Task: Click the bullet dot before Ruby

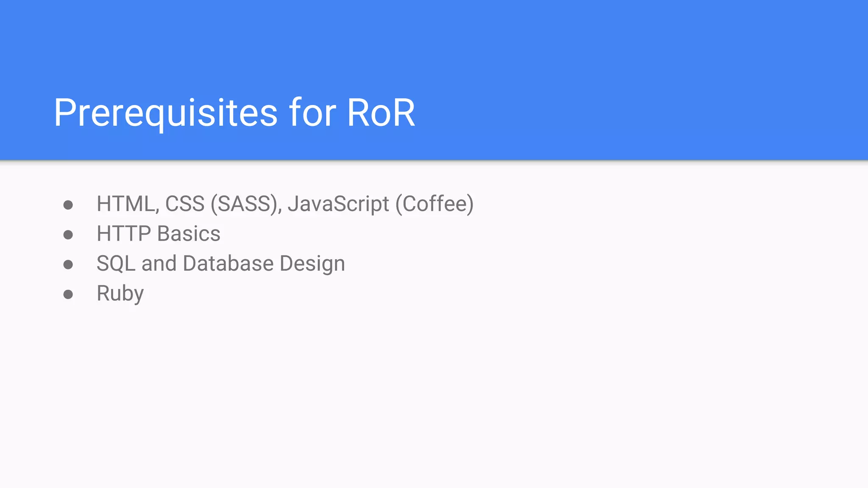Action: tap(68, 294)
